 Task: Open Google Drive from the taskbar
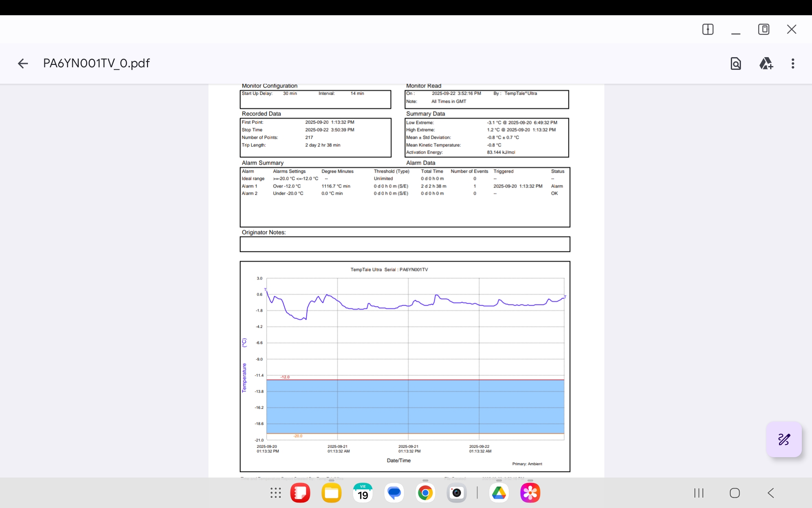[499, 493]
